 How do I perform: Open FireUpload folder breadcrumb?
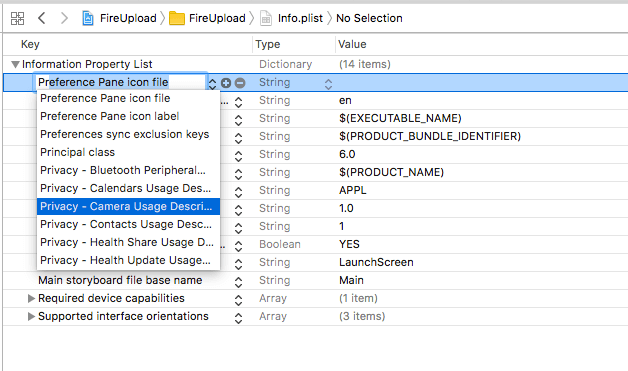[x=217, y=18]
